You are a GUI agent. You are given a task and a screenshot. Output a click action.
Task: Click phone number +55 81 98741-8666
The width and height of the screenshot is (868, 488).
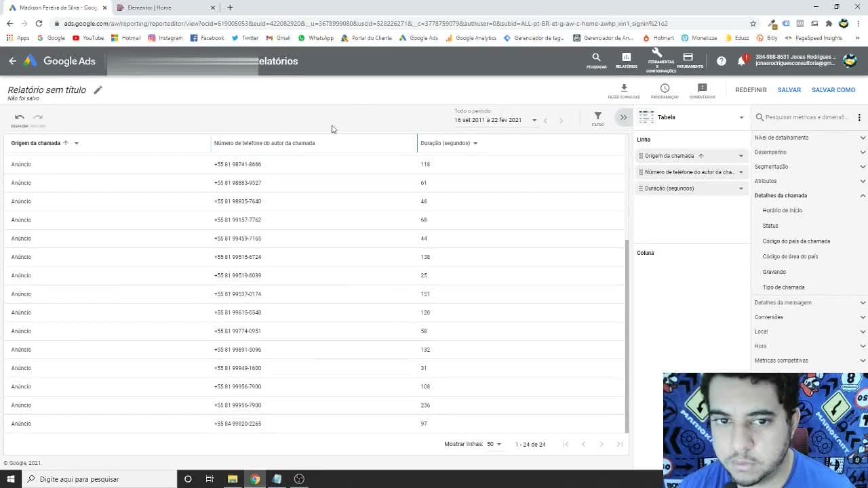pos(237,165)
